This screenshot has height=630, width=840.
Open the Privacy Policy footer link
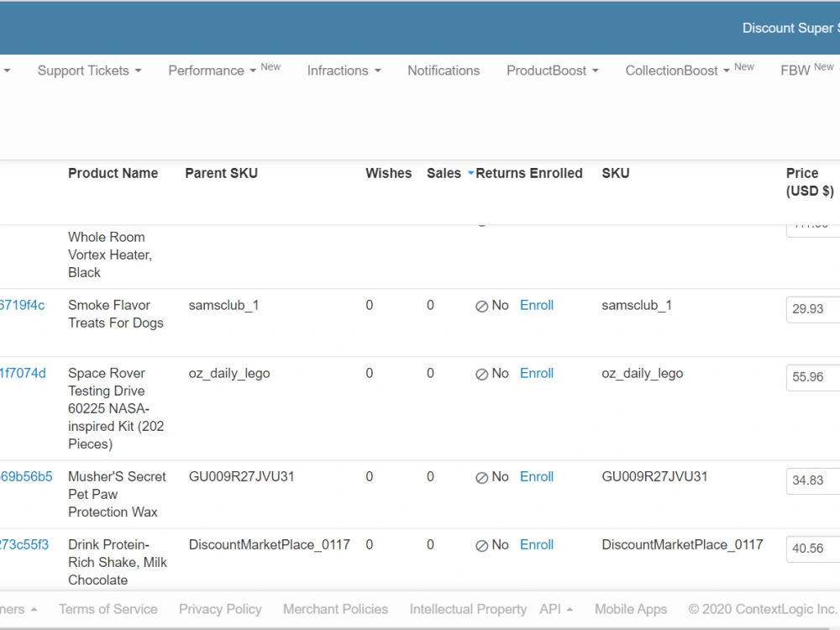(220, 610)
